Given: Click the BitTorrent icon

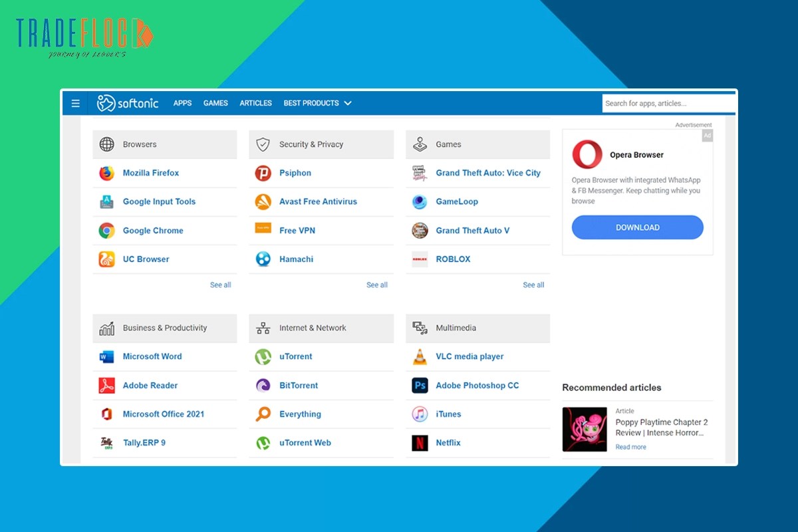Looking at the screenshot, I should tap(263, 386).
